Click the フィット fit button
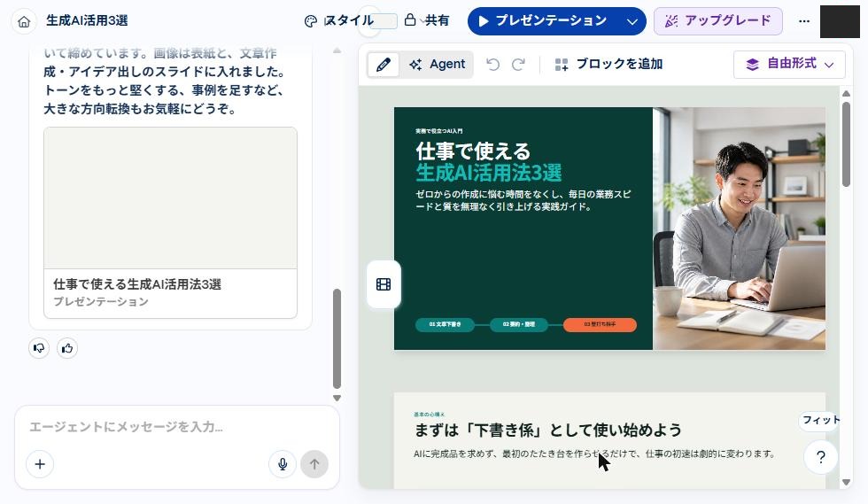Image resolution: width=868 pixels, height=504 pixels. click(x=820, y=421)
